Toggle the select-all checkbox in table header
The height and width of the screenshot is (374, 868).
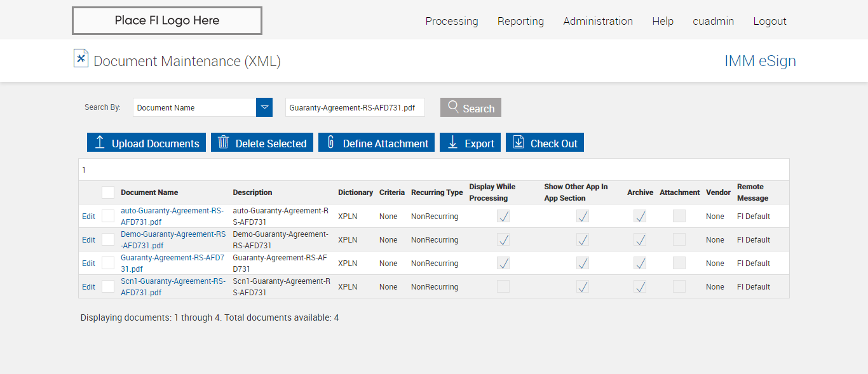click(108, 192)
